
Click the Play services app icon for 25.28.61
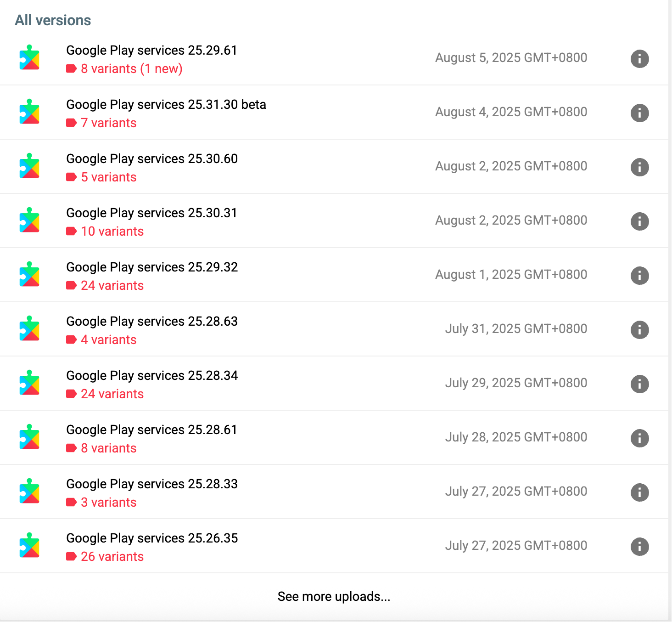[x=29, y=437]
